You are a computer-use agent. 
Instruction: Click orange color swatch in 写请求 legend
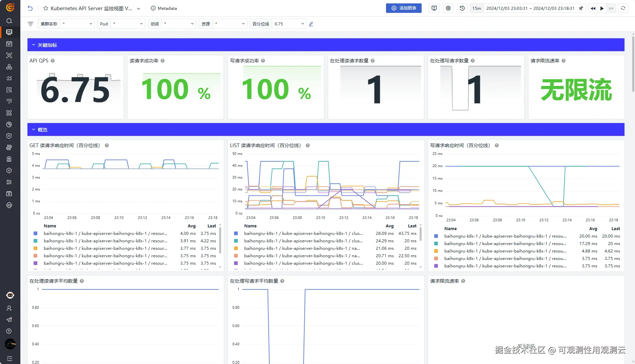click(x=436, y=251)
